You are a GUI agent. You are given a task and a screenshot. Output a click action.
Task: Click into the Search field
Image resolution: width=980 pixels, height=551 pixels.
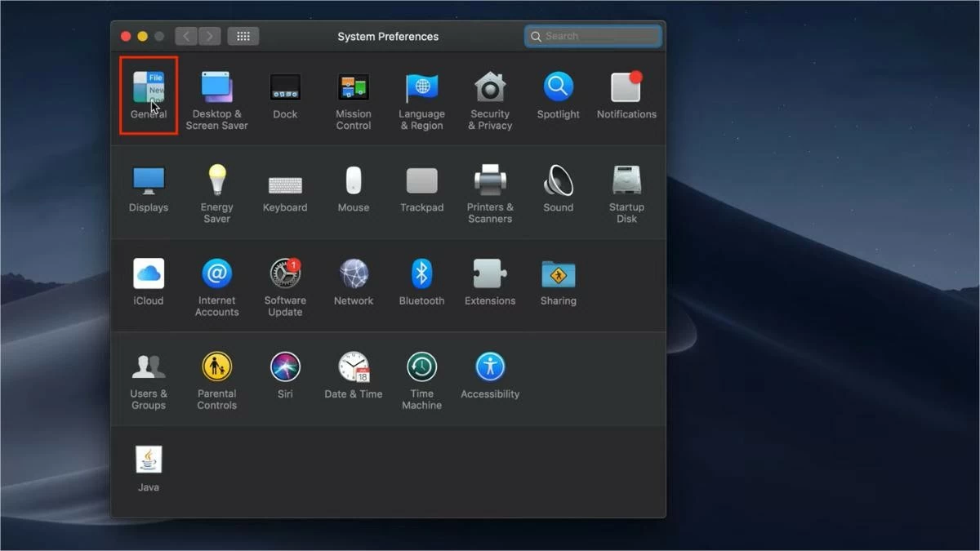click(600, 36)
